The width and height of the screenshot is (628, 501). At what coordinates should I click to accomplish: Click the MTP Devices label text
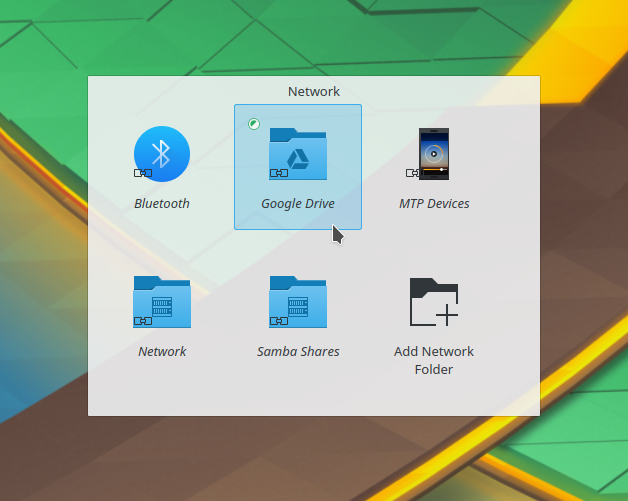[x=434, y=203]
